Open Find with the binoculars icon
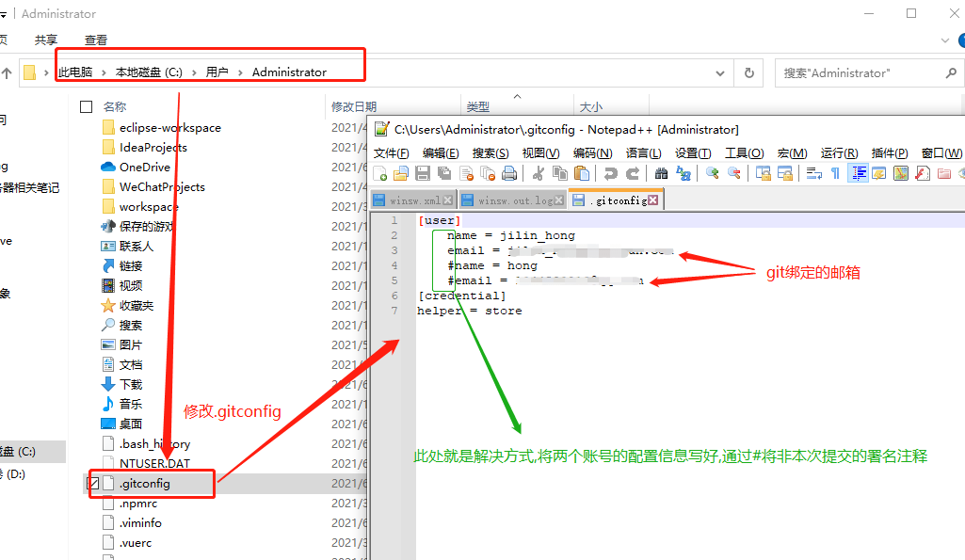Image resolution: width=965 pixels, height=560 pixels. pyautogui.click(x=661, y=173)
